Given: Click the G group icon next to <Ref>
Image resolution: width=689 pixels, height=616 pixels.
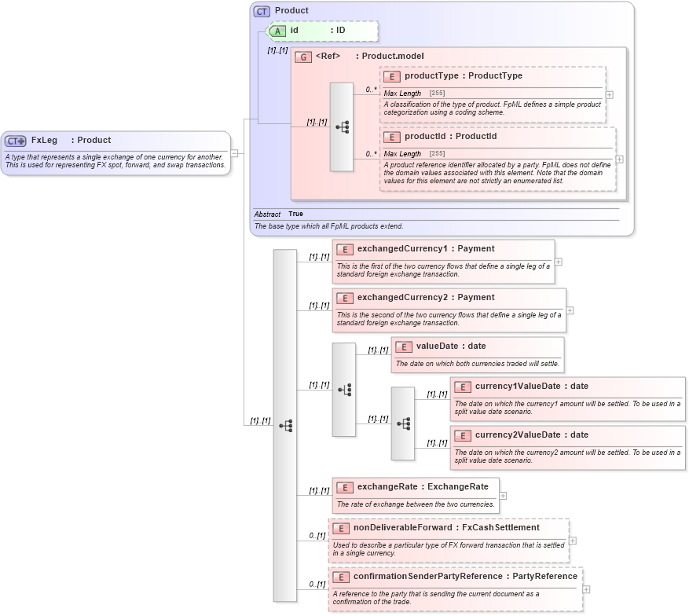Looking at the screenshot, I should tap(303, 57).
